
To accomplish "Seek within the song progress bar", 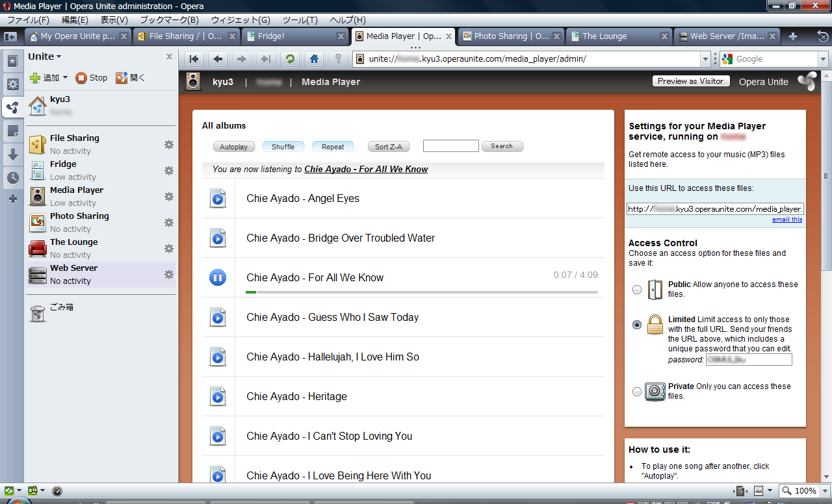I will pyautogui.click(x=422, y=292).
